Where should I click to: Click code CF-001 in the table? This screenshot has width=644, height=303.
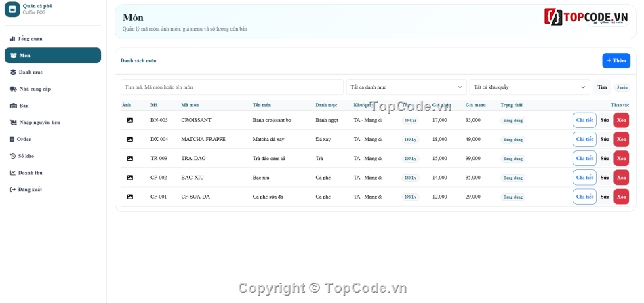click(x=159, y=197)
